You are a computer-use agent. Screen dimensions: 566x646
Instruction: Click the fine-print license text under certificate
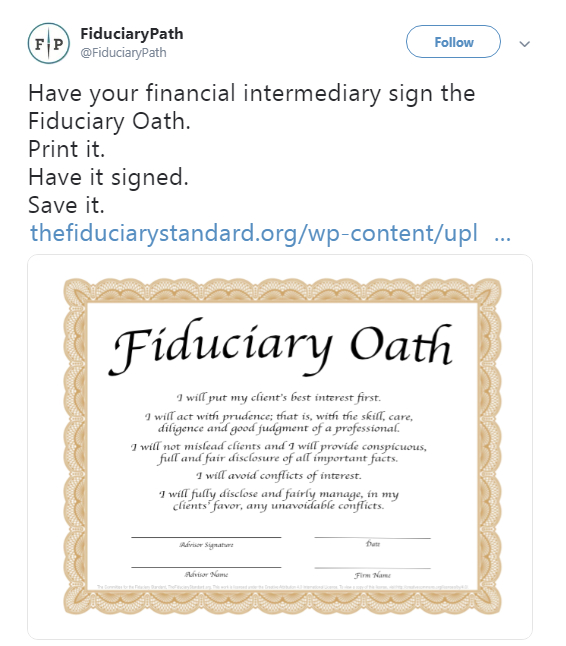(282, 587)
